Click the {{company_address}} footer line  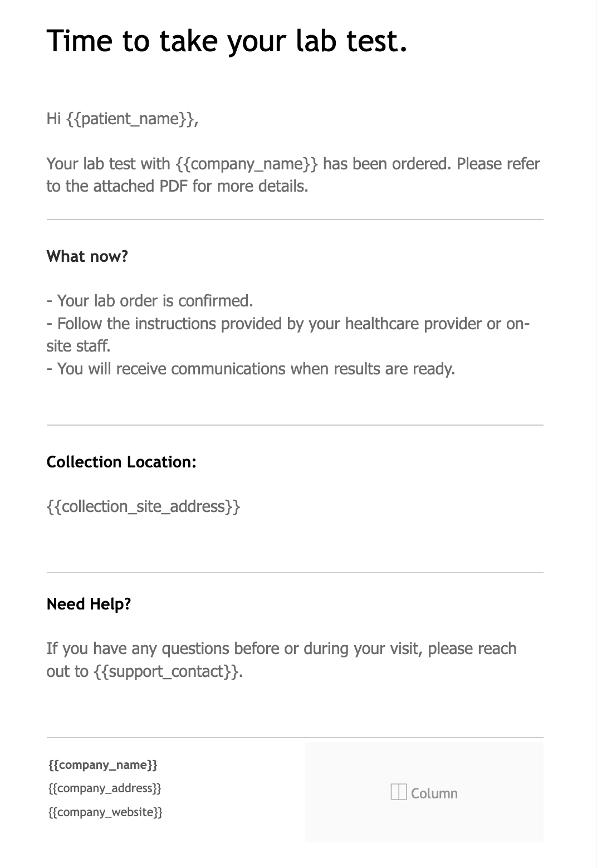(x=105, y=788)
